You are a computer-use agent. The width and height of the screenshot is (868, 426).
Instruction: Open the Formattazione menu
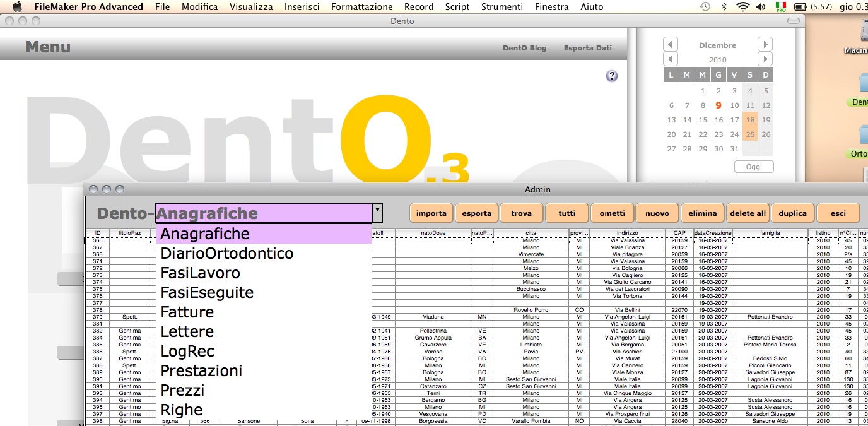pyautogui.click(x=361, y=7)
